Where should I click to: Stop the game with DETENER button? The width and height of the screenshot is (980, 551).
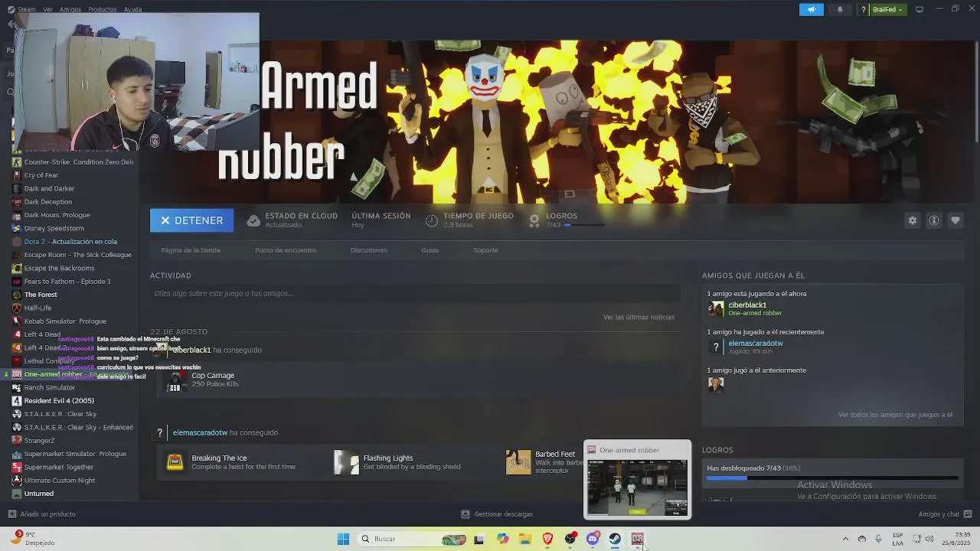tap(191, 220)
